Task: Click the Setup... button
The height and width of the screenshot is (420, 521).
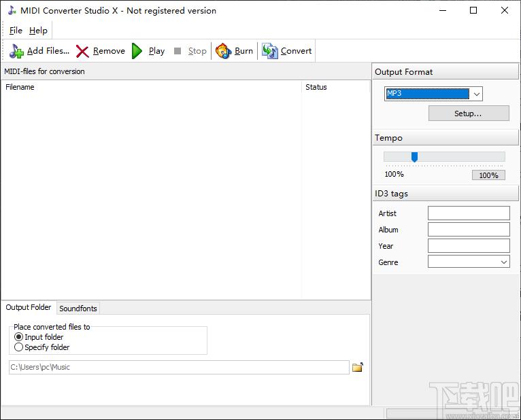Action: [x=469, y=113]
